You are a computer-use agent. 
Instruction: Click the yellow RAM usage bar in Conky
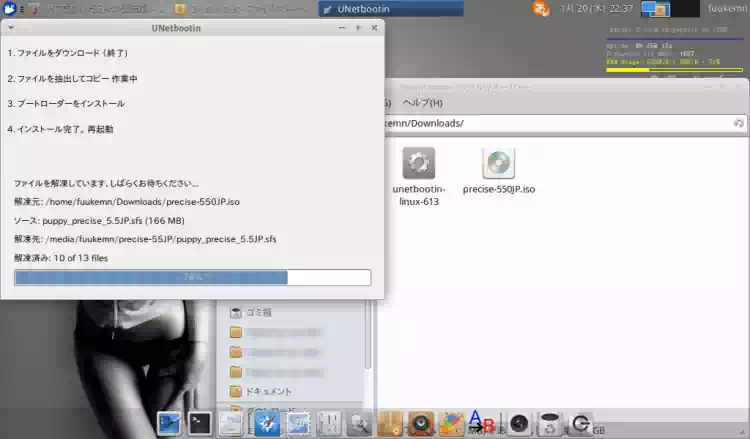[674, 70]
